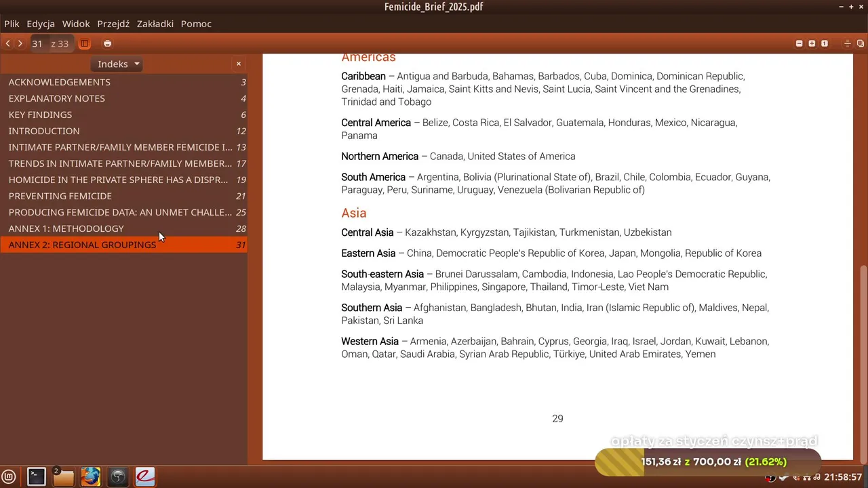Image resolution: width=868 pixels, height=488 pixels.
Task: Print the document with printer icon
Action: (107, 43)
